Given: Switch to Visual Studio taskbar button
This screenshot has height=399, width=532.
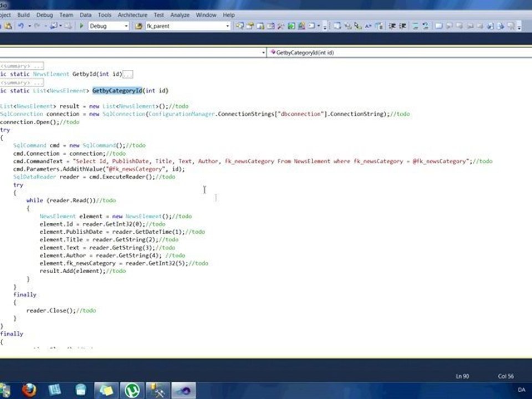Looking at the screenshot, I should coord(183,390).
